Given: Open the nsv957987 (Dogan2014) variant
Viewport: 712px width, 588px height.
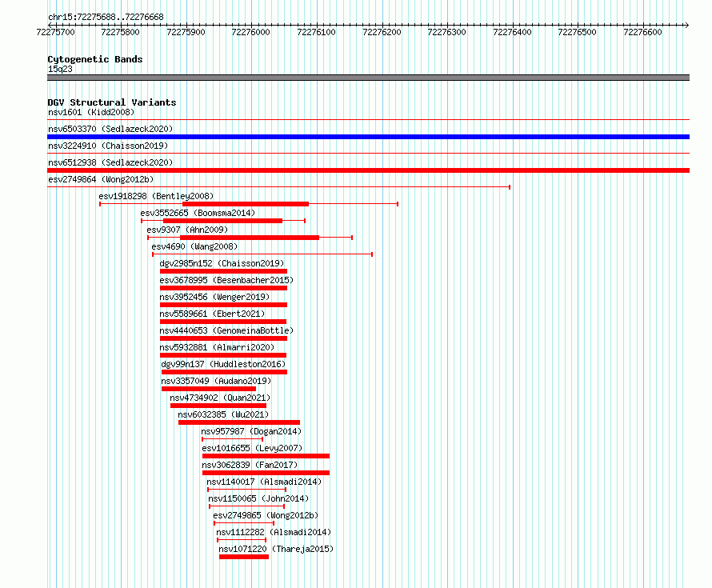Looking at the screenshot, I should pos(251,431).
